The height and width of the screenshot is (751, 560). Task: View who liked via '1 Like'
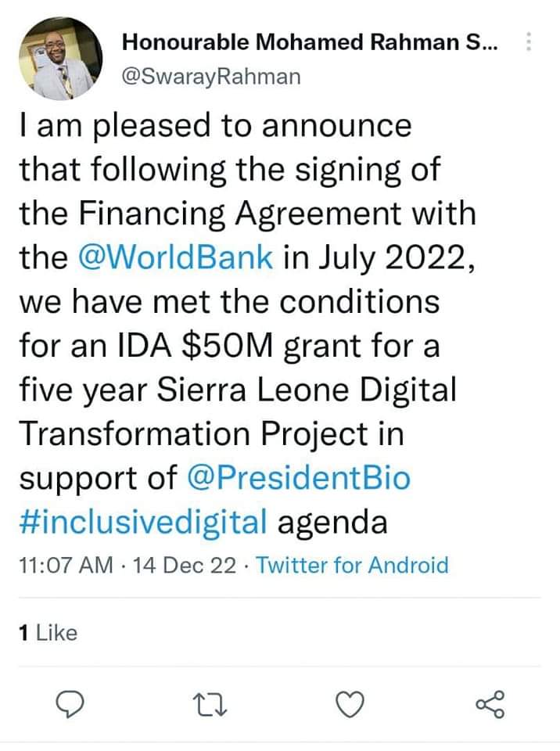coord(48,632)
